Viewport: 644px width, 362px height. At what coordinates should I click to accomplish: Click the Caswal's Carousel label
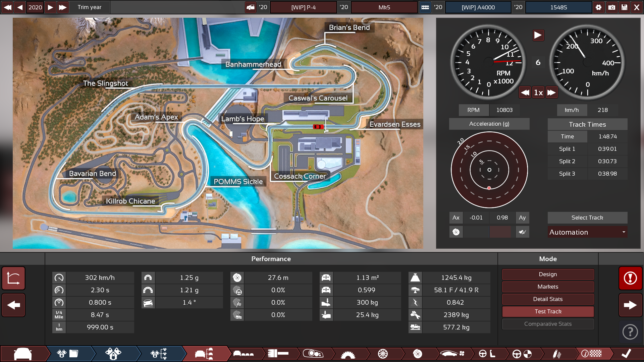318,98
